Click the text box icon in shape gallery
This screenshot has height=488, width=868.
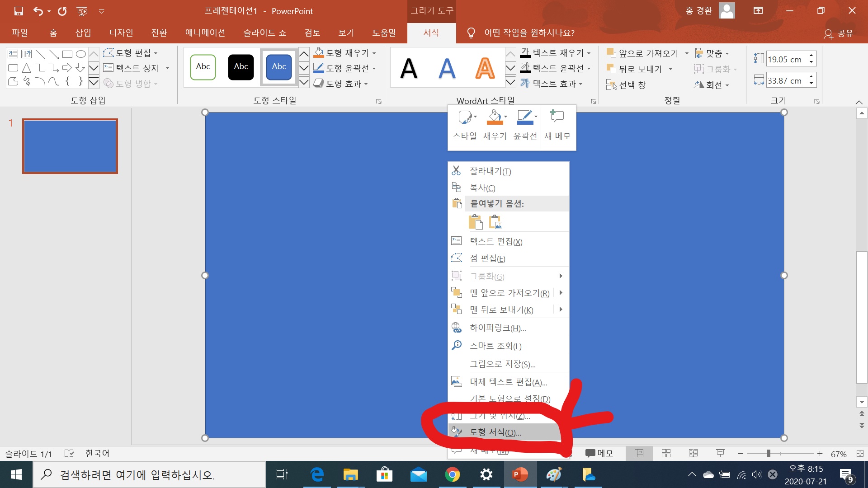click(13, 54)
